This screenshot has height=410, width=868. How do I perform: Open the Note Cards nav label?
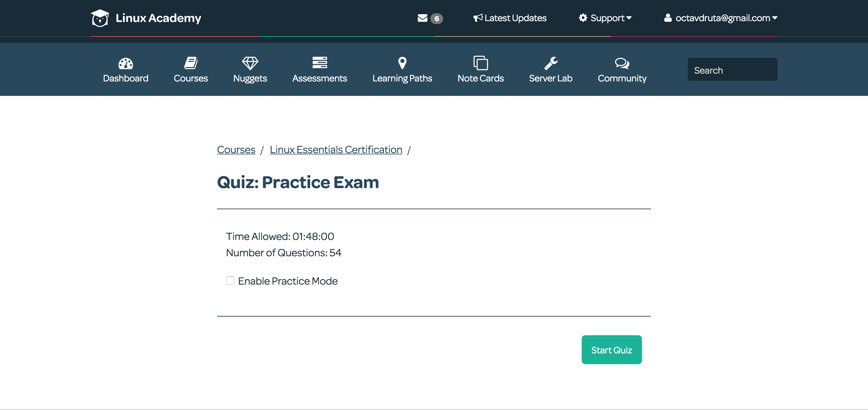coord(480,78)
